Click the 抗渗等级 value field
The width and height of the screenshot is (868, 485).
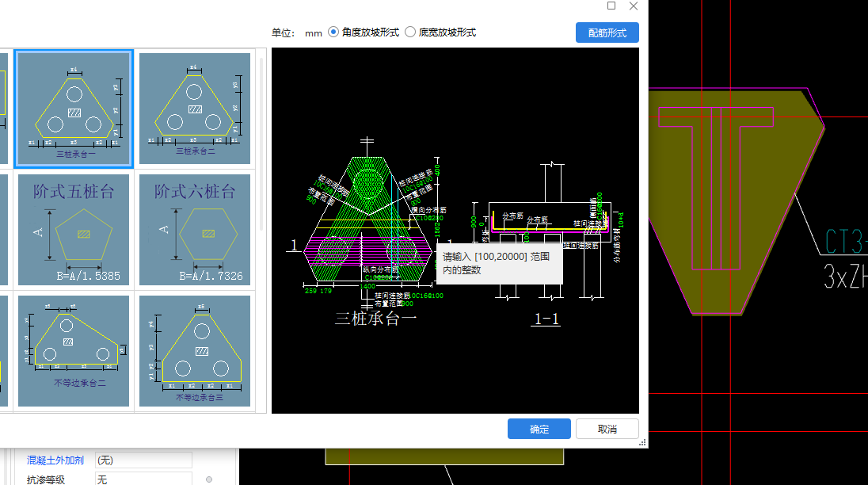point(143,479)
